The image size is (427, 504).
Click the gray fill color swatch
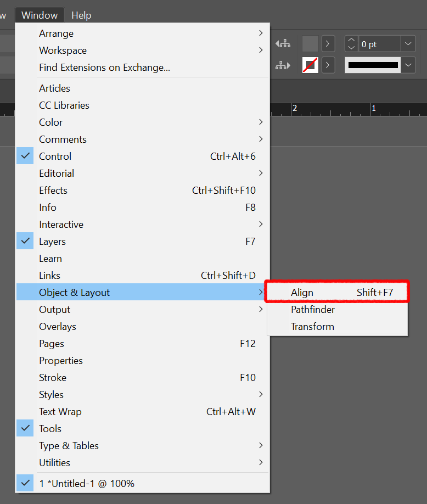310,44
